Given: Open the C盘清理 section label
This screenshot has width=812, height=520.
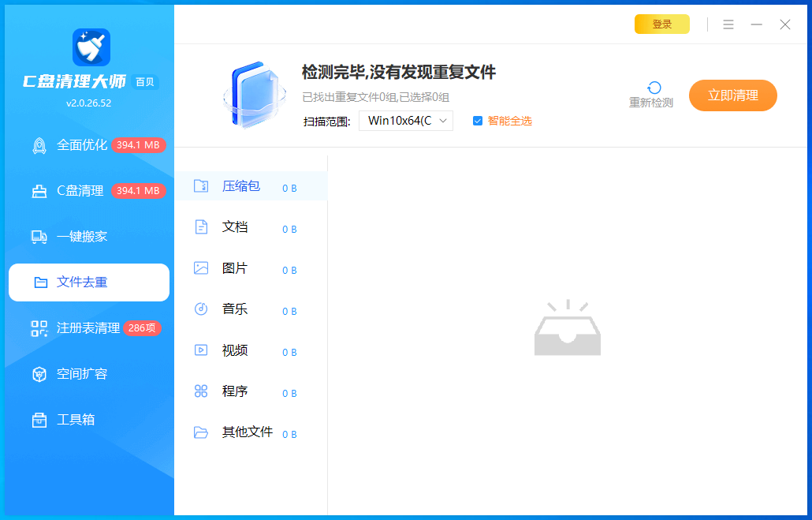Looking at the screenshot, I should pyautogui.click(x=80, y=191).
